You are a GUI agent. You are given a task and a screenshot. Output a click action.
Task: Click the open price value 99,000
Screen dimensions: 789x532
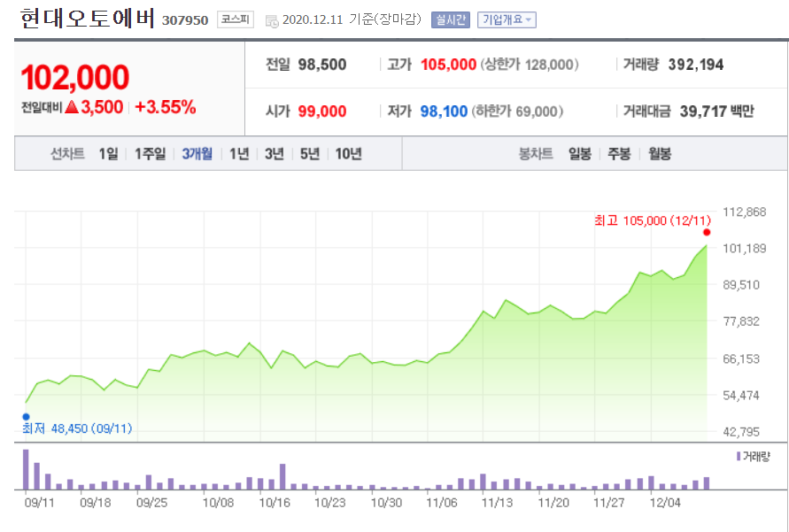pos(322,112)
